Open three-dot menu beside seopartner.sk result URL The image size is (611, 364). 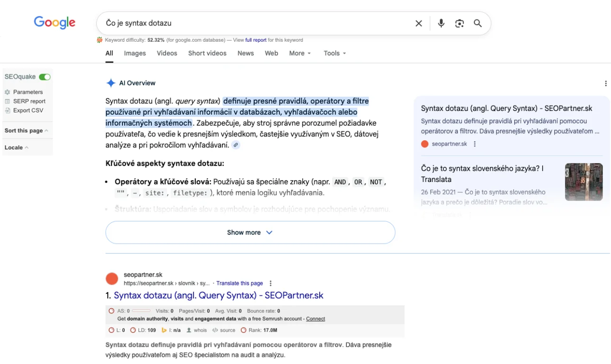(271, 283)
